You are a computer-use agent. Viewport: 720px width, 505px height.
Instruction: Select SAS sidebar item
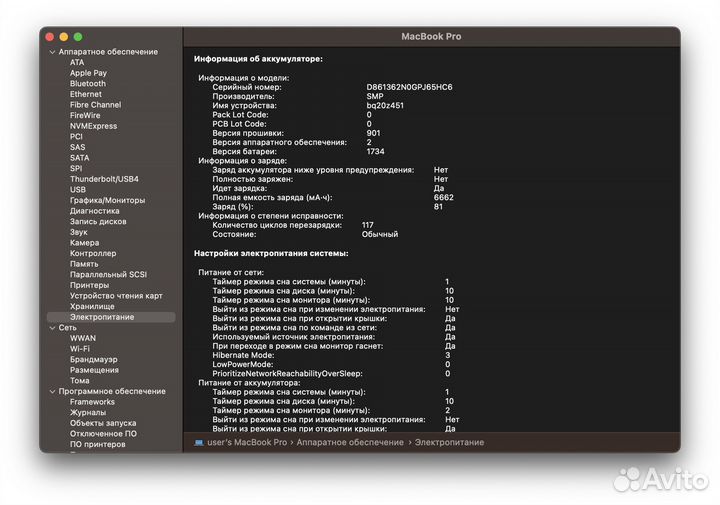(x=78, y=147)
